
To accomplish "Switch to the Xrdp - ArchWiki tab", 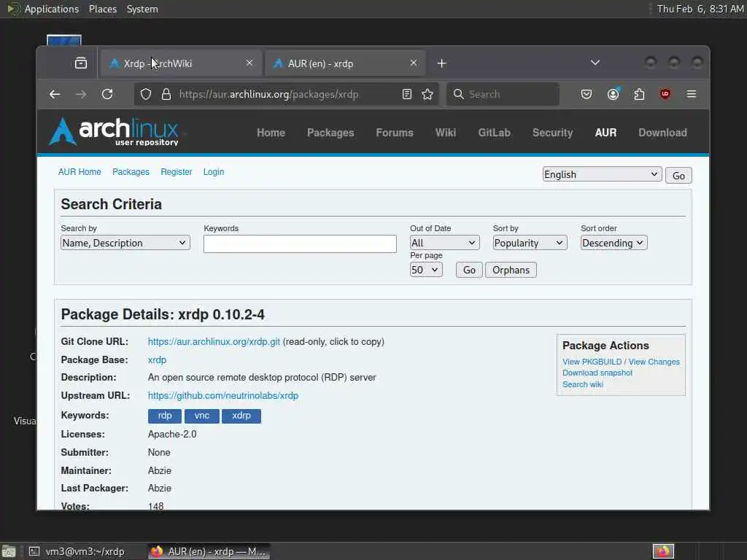I will (181, 63).
